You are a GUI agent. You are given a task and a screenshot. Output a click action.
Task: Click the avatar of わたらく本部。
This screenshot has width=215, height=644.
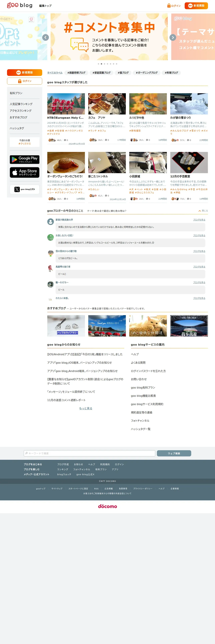pyautogui.click(x=51, y=299)
